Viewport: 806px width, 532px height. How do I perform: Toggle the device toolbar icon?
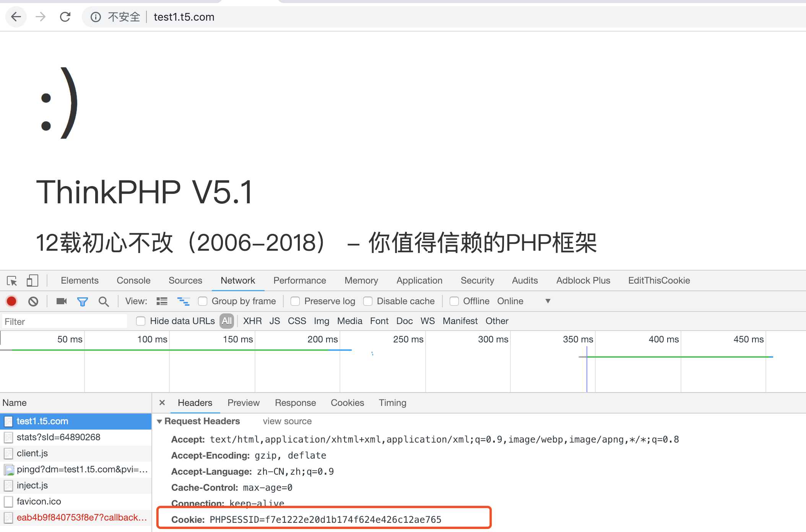pos(32,281)
